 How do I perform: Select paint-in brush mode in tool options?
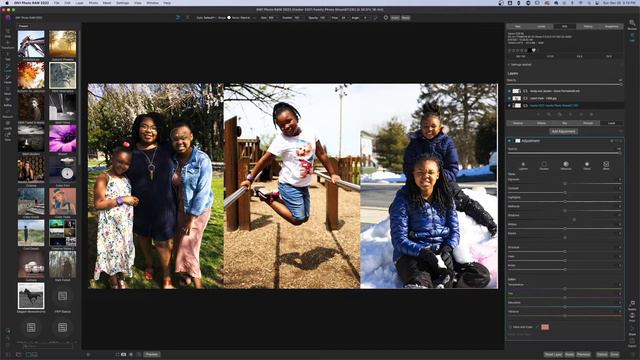(178, 18)
